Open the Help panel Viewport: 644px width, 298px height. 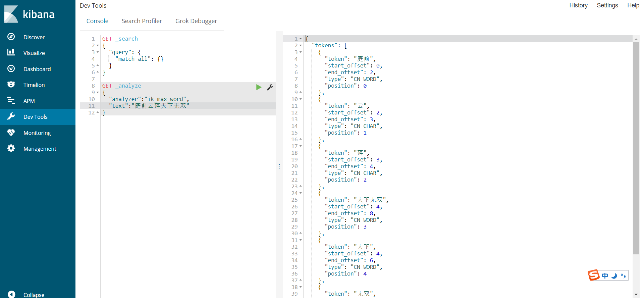point(633,5)
